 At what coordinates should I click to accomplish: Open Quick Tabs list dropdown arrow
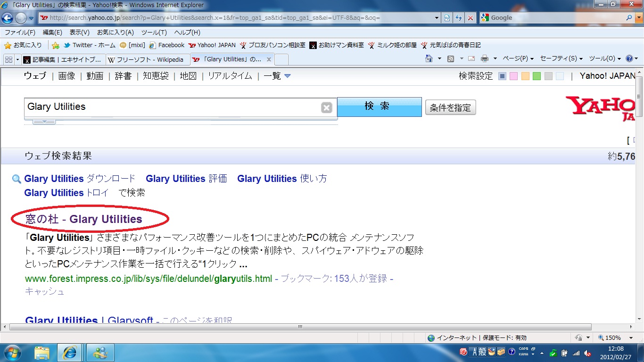click(18, 59)
